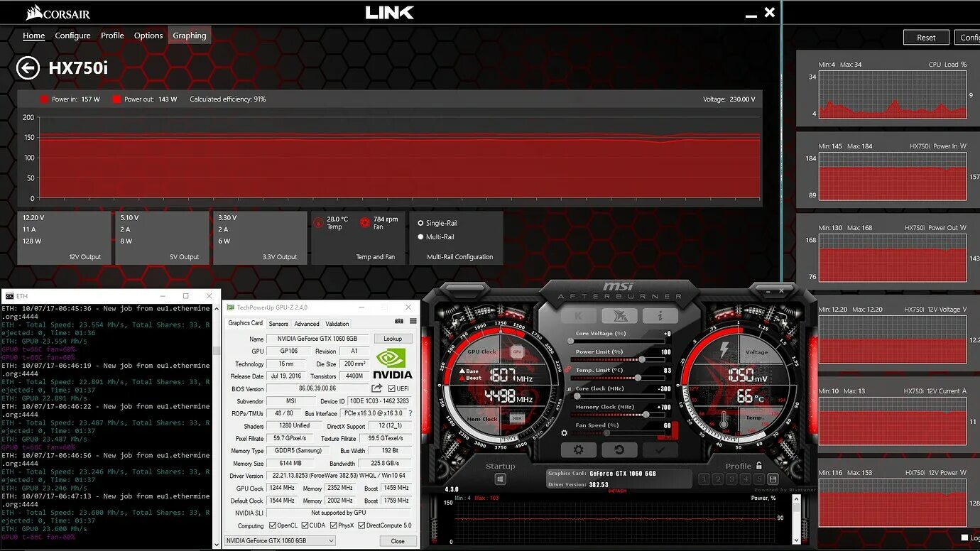Click the NVIDIA logo in GPU-Z

click(393, 364)
